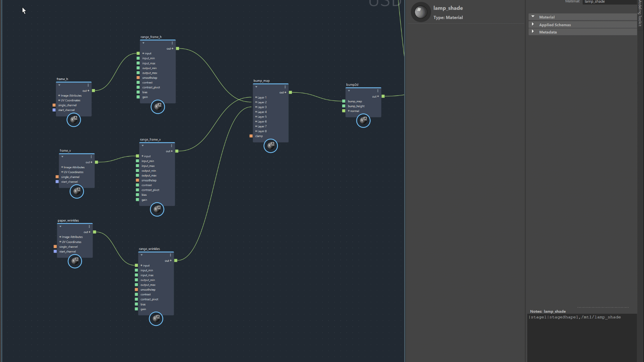This screenshot has width=644, height=362.
Task: Click the orange smoothstep port on range_frame_h
Action: [x=138, y=77]
